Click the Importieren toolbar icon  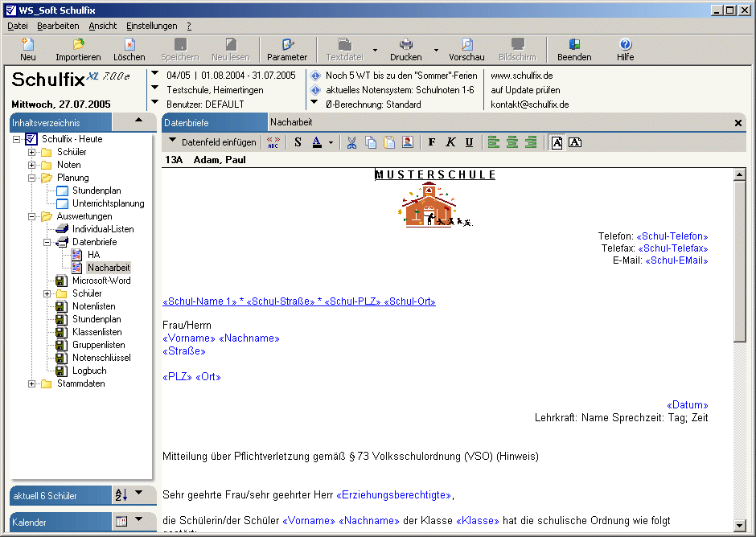[78, 45]
